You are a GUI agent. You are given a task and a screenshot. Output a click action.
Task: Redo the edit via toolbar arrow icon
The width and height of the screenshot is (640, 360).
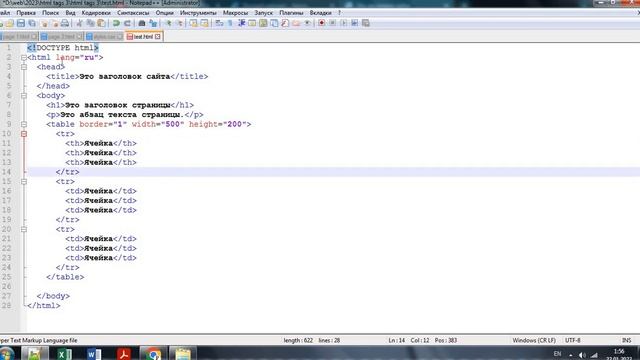[x=127, y=23]
